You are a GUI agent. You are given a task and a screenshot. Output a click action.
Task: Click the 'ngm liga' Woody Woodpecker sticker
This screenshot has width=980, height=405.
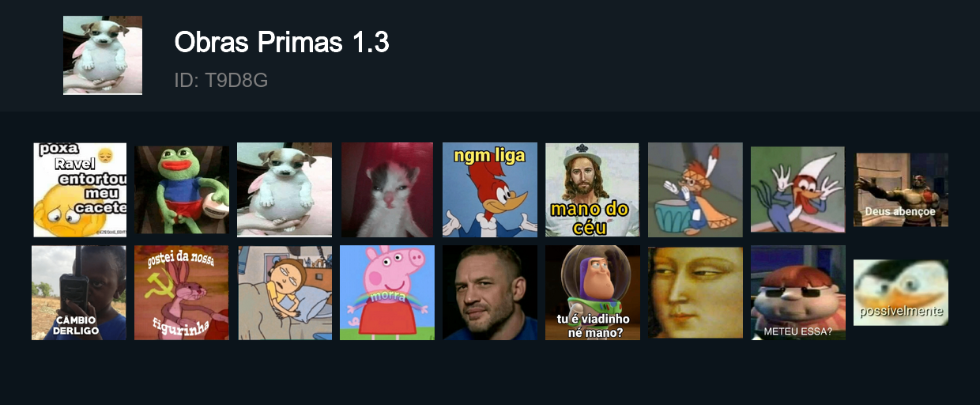(490, 190)
